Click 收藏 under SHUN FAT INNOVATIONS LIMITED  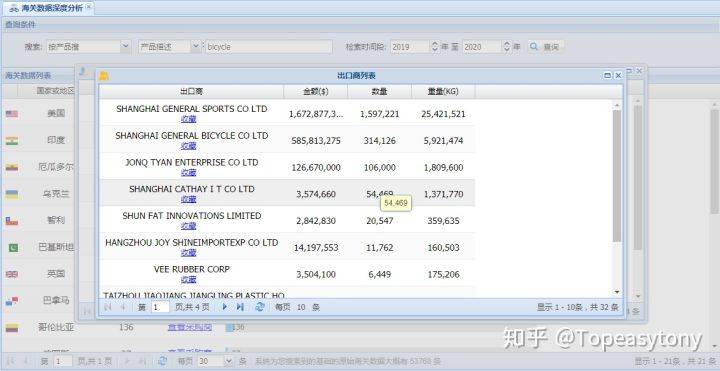(x=188, y=226)
